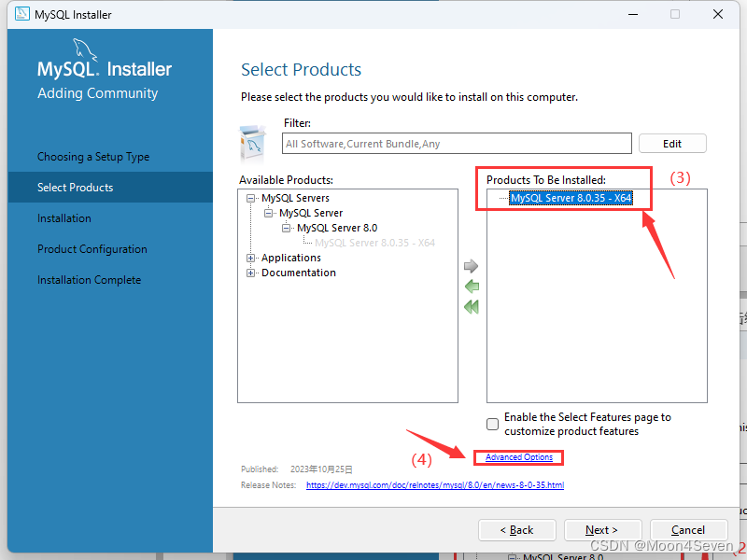Click inside the Filter text field

(x=458, y=143)
